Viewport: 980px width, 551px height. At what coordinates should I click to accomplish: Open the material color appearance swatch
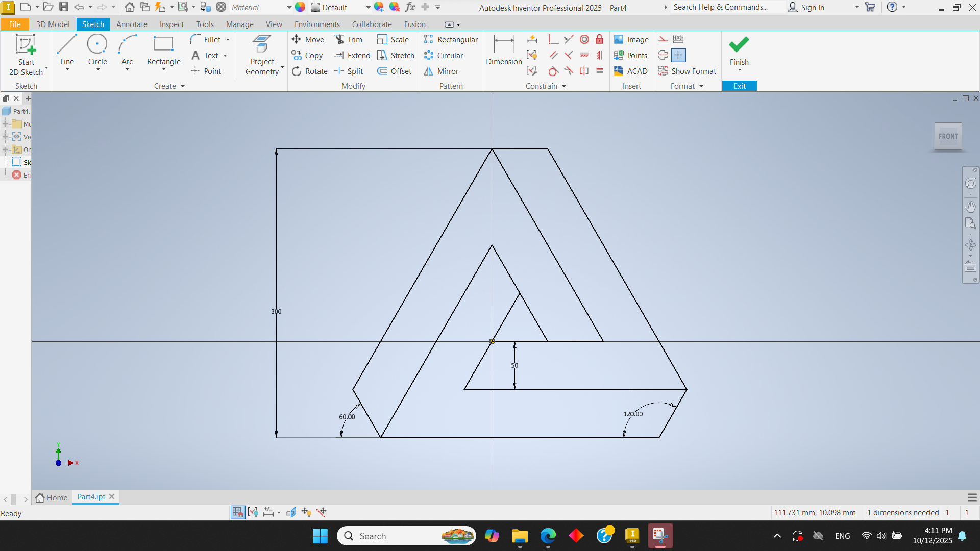300,7
